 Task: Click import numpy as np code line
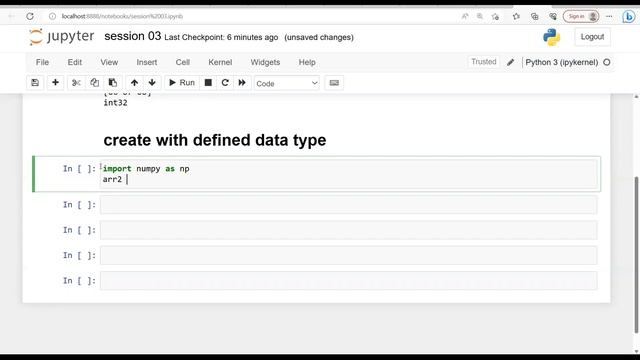click(x=146, y=169)
